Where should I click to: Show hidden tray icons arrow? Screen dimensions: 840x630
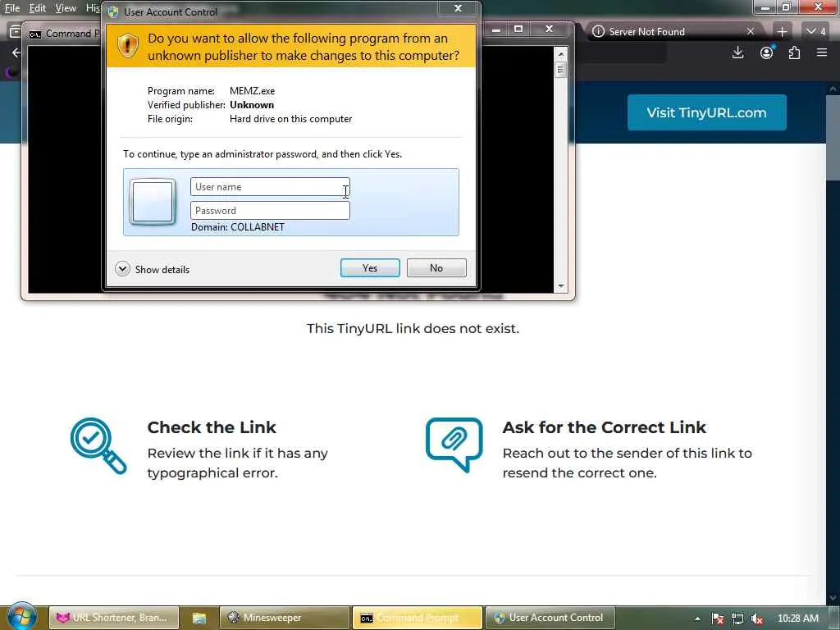[x=697, y=619]
